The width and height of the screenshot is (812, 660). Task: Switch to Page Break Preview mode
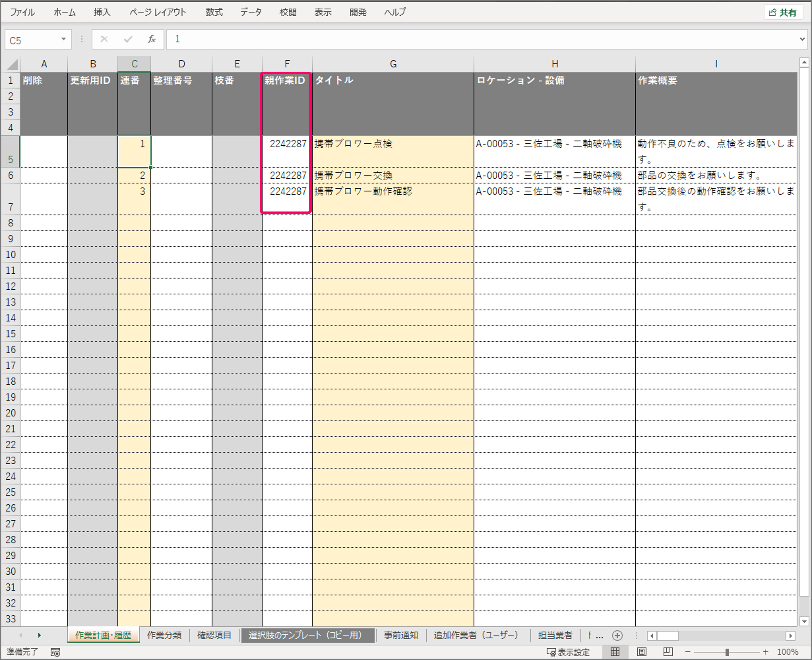click(668, 652)
